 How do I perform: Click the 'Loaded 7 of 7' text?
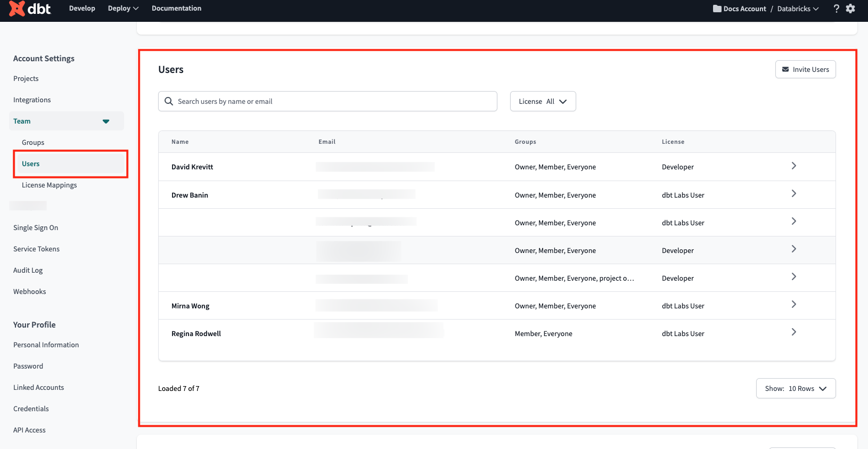(179, 388)
